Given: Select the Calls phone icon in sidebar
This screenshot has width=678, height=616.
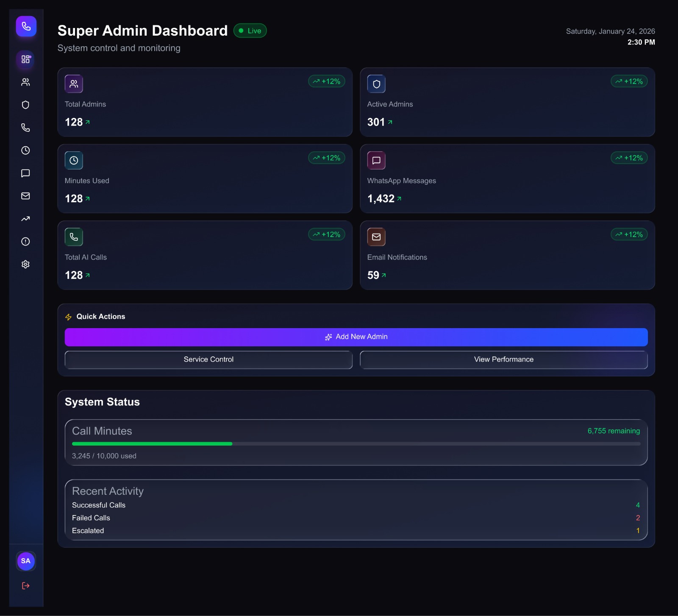Looking at the screenshot, I should coord(25,128).
